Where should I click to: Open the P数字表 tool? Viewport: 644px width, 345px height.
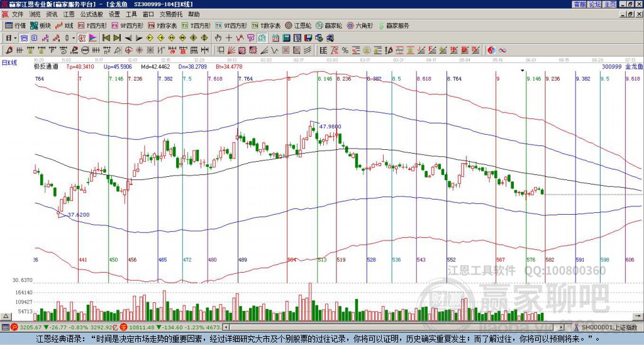point(162,25)
